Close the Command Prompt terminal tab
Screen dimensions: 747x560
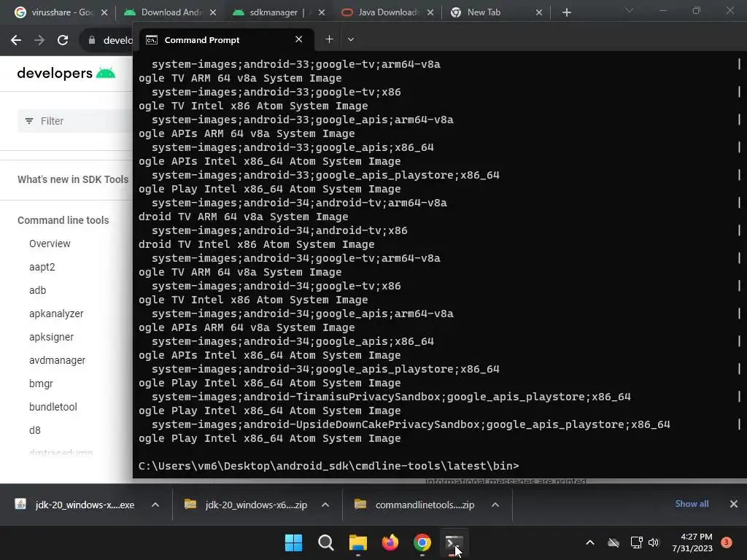(298, 39)
